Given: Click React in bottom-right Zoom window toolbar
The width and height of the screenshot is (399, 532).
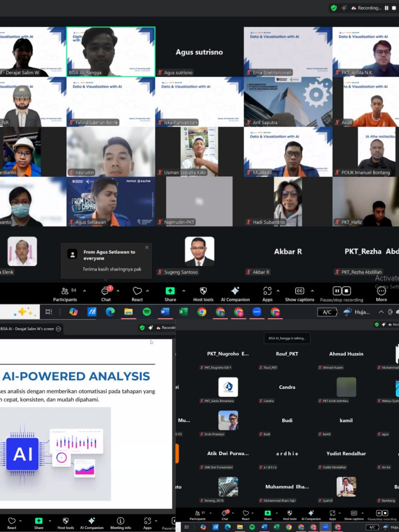Looking at the screenshot, I should [246, 515].
